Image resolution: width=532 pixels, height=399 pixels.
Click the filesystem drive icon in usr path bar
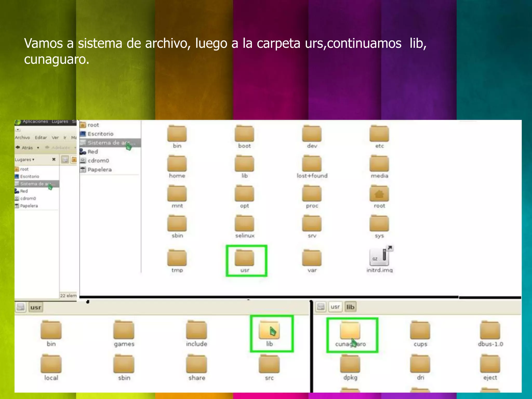click(21, 308)
